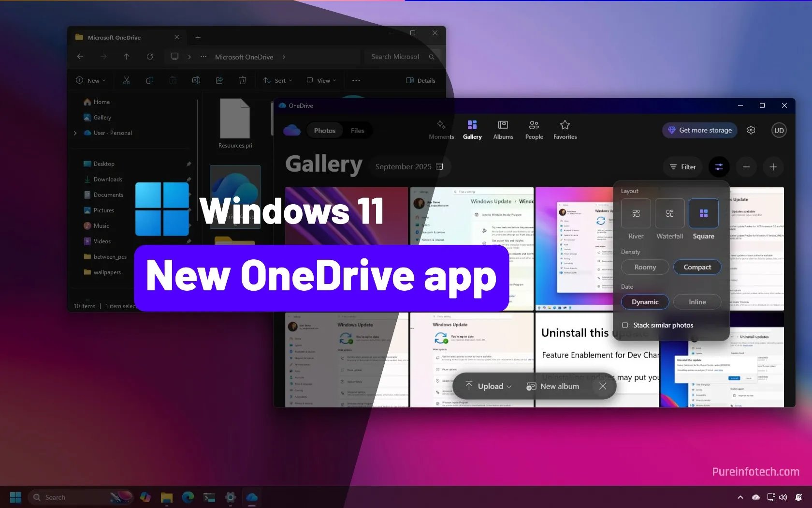
Task: Collapse User - Personal in the sidebar
Action: coord(75,133)
